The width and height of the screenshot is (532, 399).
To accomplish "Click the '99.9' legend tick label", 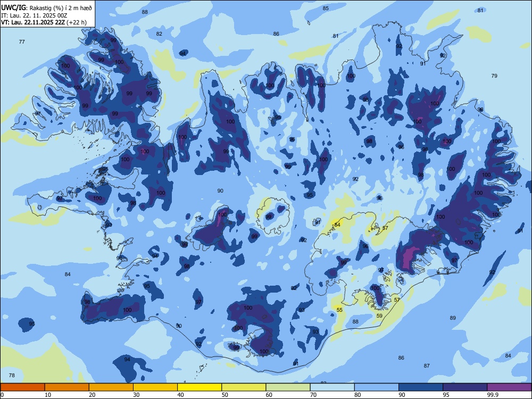I will tap(493, 395).
